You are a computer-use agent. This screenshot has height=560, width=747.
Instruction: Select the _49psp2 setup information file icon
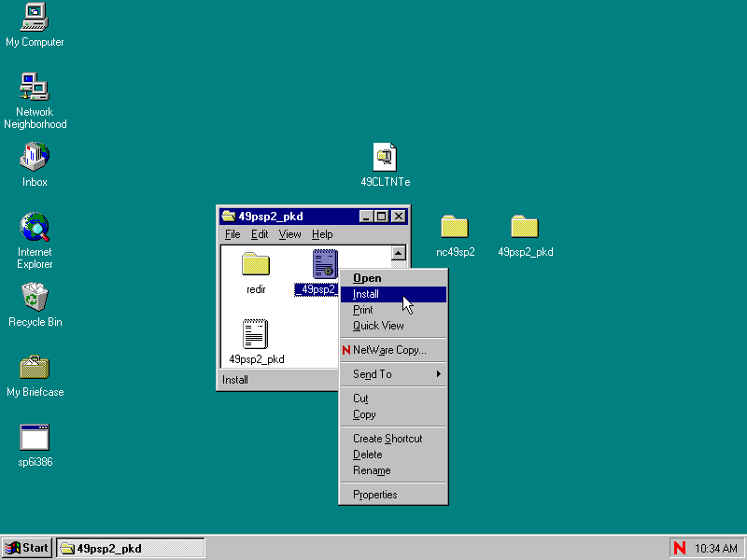coord(325,264)
